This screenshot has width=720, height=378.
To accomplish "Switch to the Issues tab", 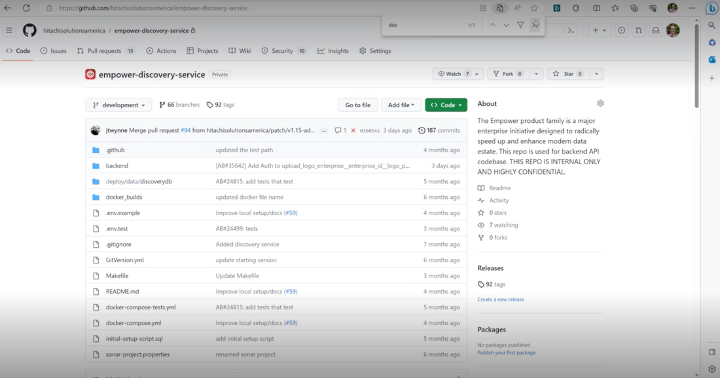I will [53, 51].
